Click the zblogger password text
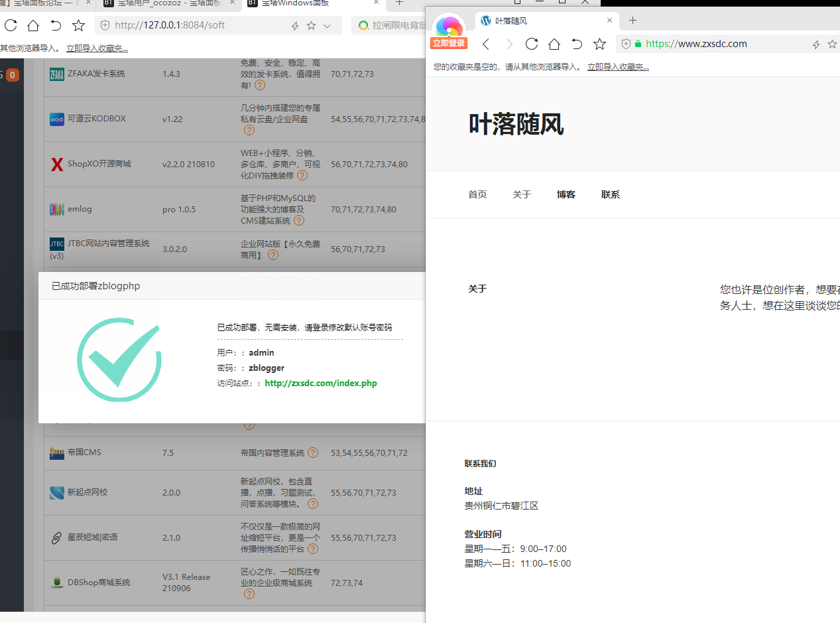Viewport: 840px width, 623px height. click(x=267, y=368)
